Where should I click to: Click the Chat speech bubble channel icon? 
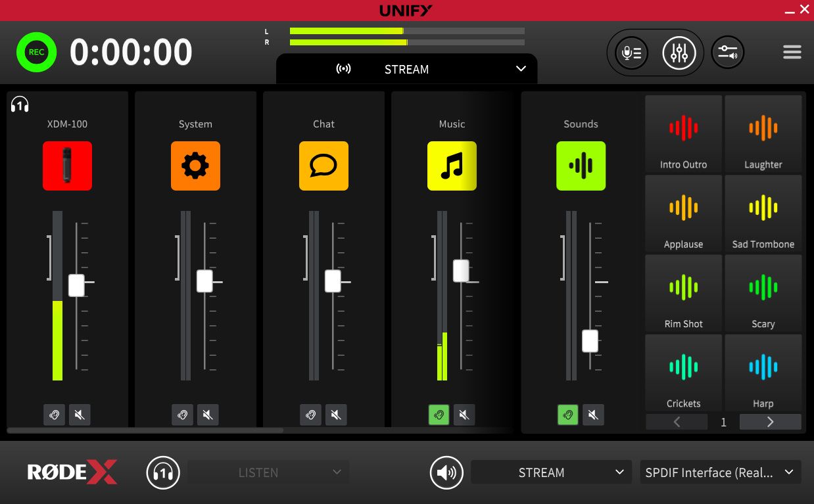[323, 166]
